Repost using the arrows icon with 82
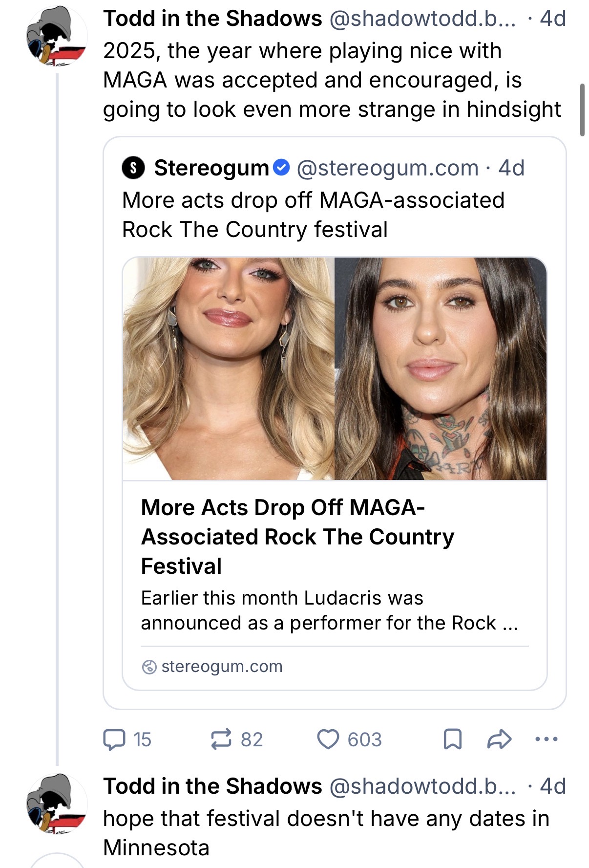Screen dimensions: 589x868 point(236,739)
